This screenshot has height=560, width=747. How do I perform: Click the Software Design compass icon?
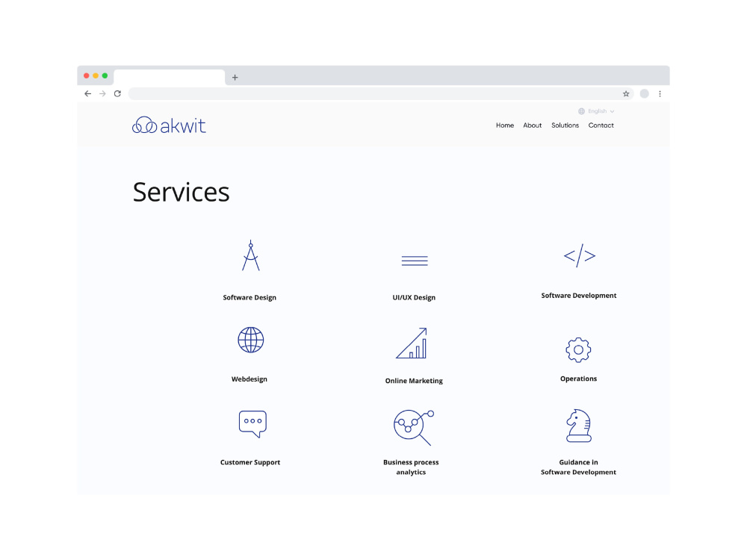(x=250, y=255)
